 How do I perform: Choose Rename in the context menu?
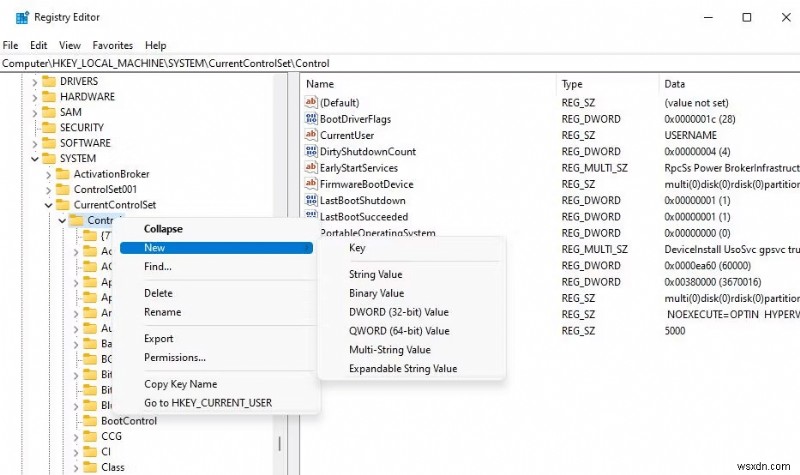coord(216,312)
